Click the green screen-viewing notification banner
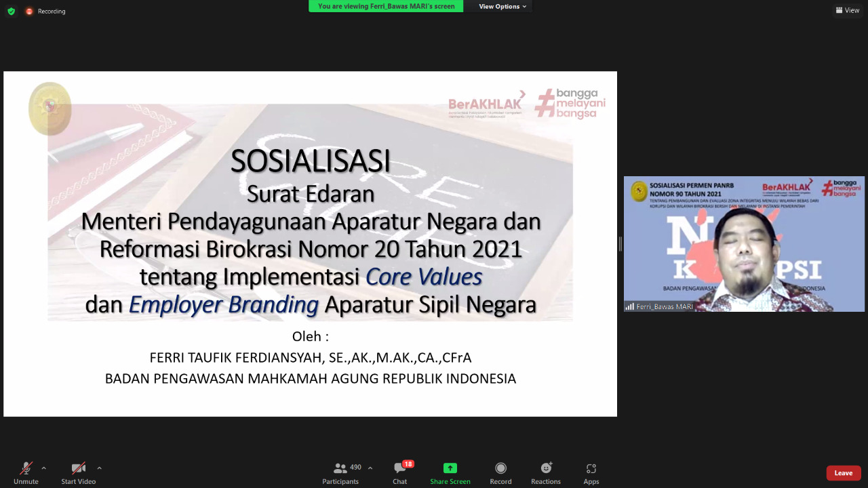Viewport: 868px width, 488px height. [x=386, y=6]
